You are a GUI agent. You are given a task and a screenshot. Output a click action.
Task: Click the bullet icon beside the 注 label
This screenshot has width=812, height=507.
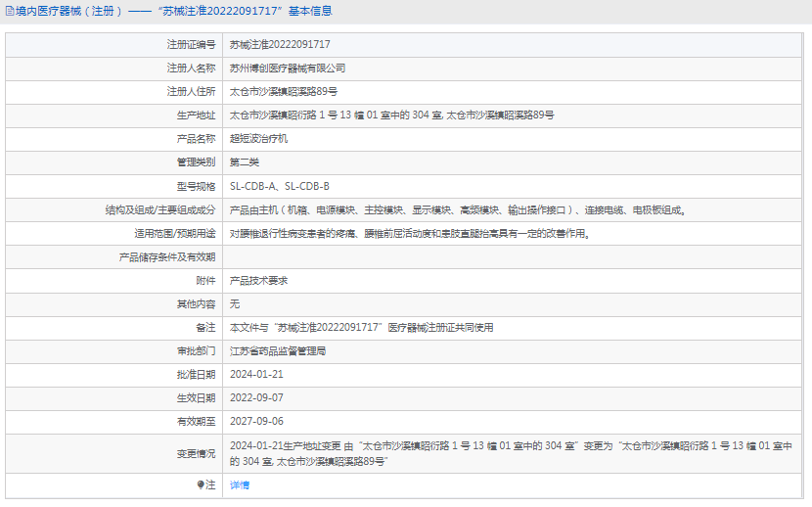[x=201, y=484]
